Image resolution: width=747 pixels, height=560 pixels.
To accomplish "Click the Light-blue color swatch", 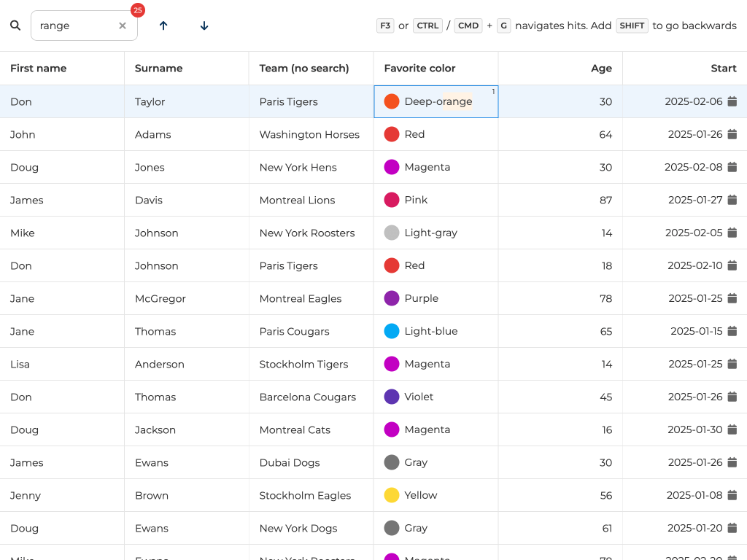I will (392, 331).
